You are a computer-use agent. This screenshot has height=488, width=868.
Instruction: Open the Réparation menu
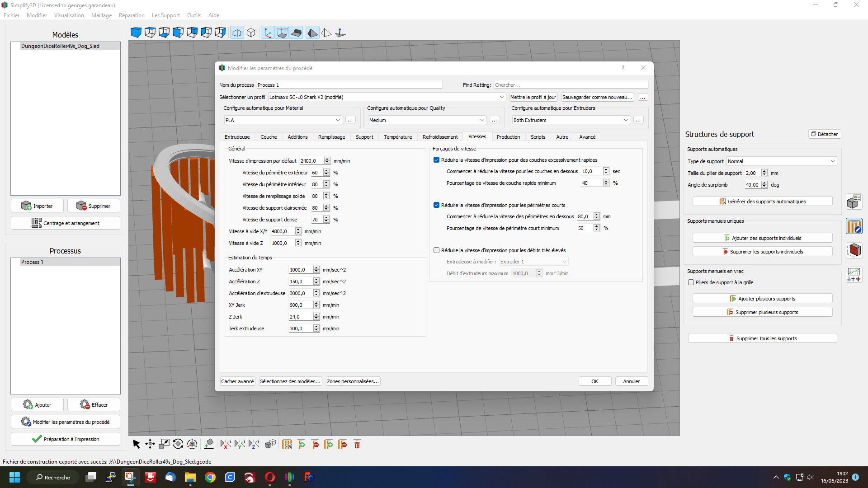pos(132,15)
